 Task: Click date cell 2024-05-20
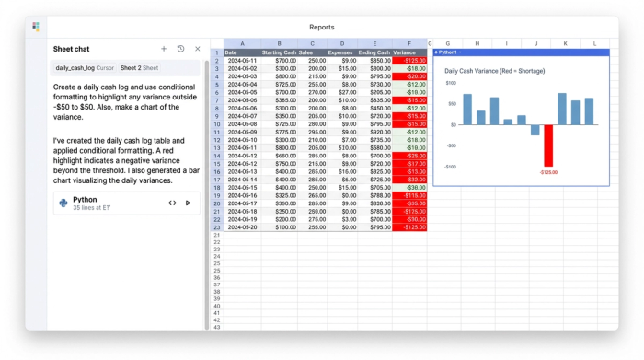pos(242,227)
